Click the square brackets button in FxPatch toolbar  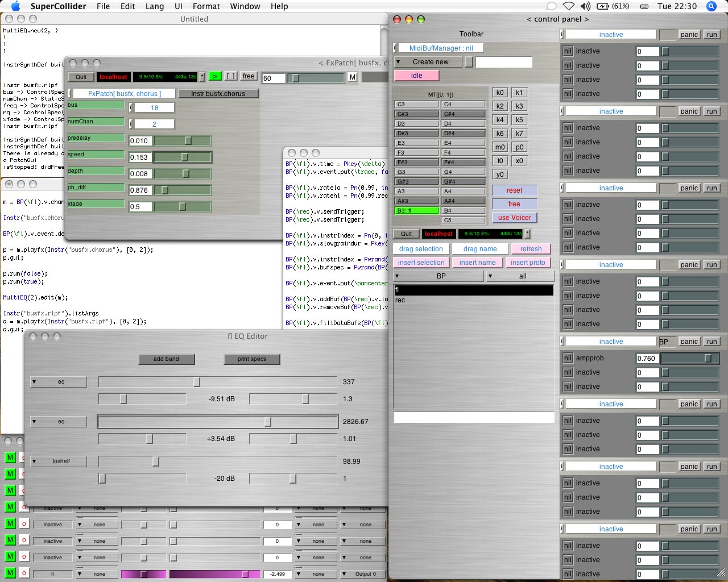(x=230, y=76)
